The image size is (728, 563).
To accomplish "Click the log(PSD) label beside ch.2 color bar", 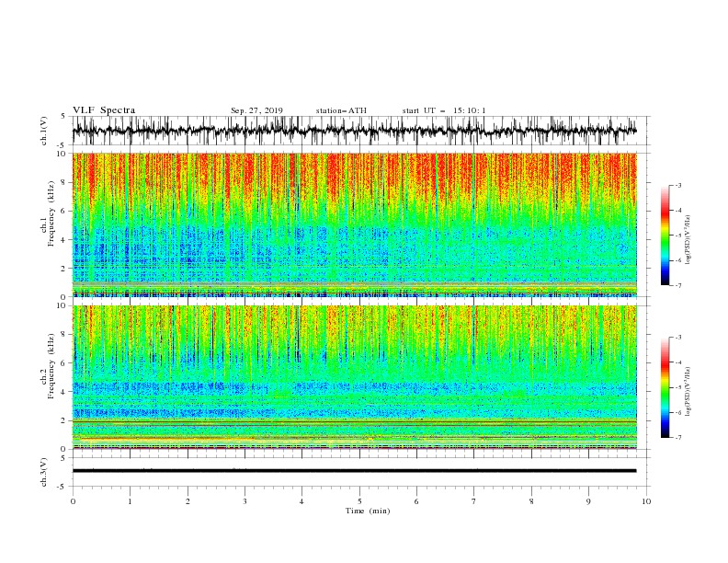I will (x=688, y=391).
